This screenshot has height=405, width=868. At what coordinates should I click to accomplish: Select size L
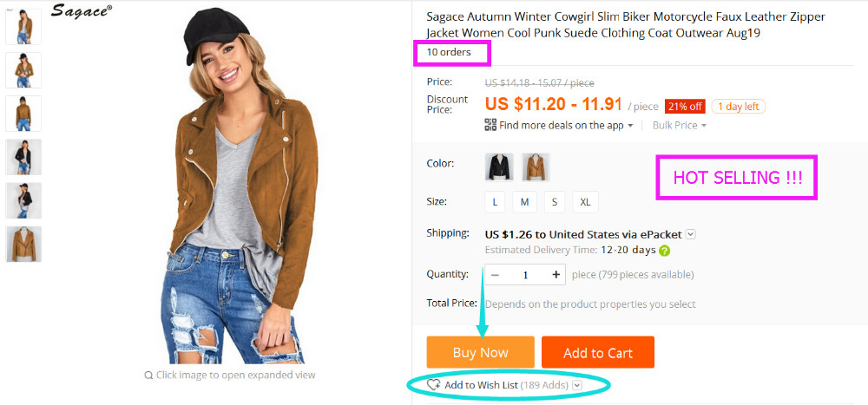click(495, 202)
